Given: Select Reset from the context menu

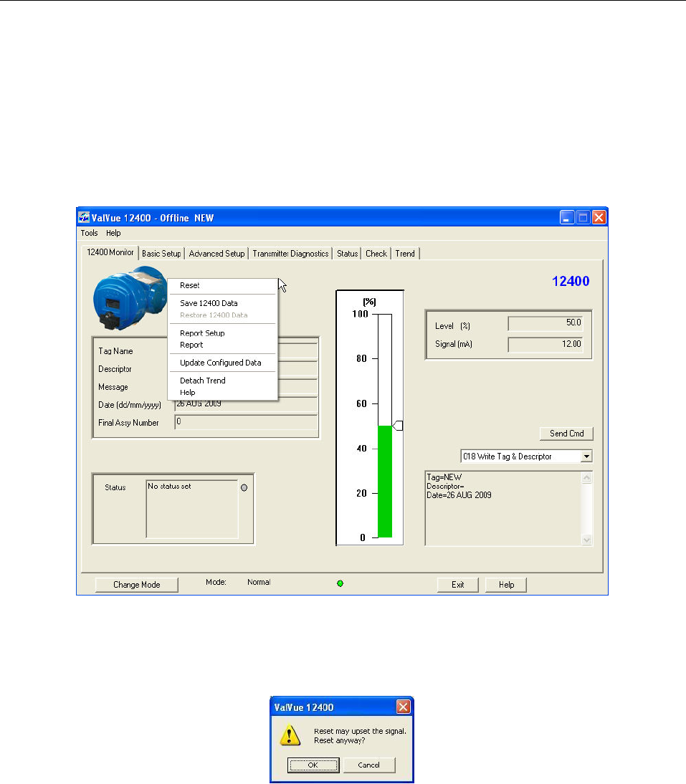Looking at the screenshot, I should click(x=222, y=285).
